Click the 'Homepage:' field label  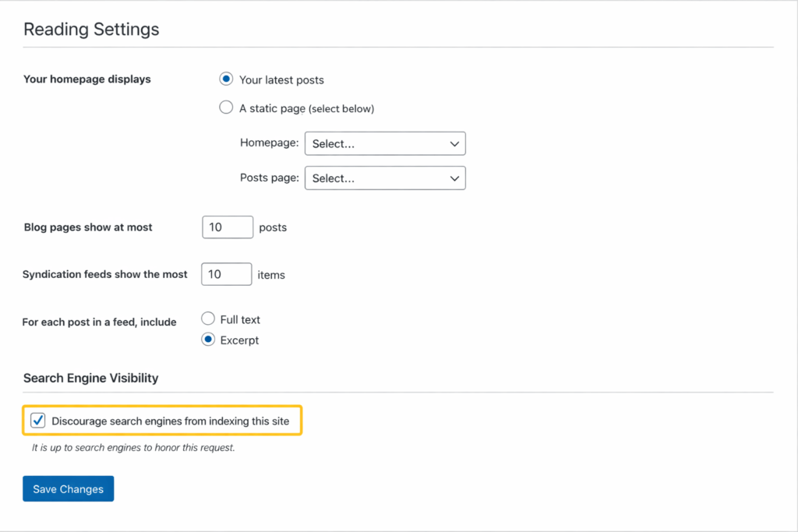point(269,143)
